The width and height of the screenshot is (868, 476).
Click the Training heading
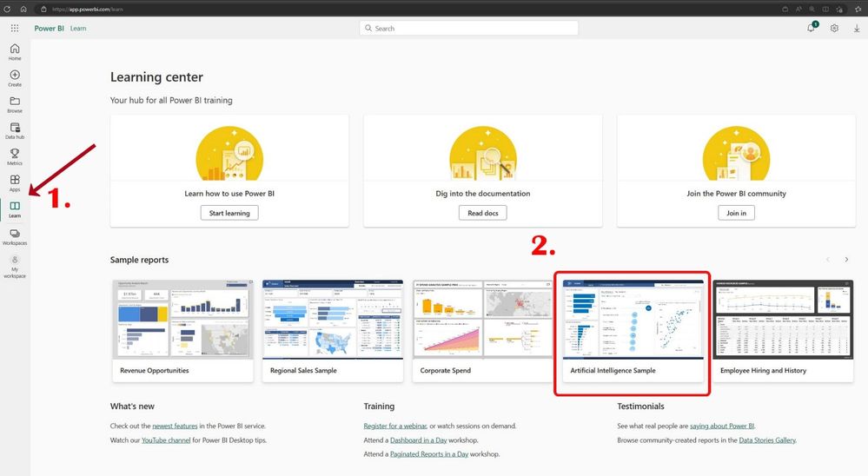[x=379, y=407]
